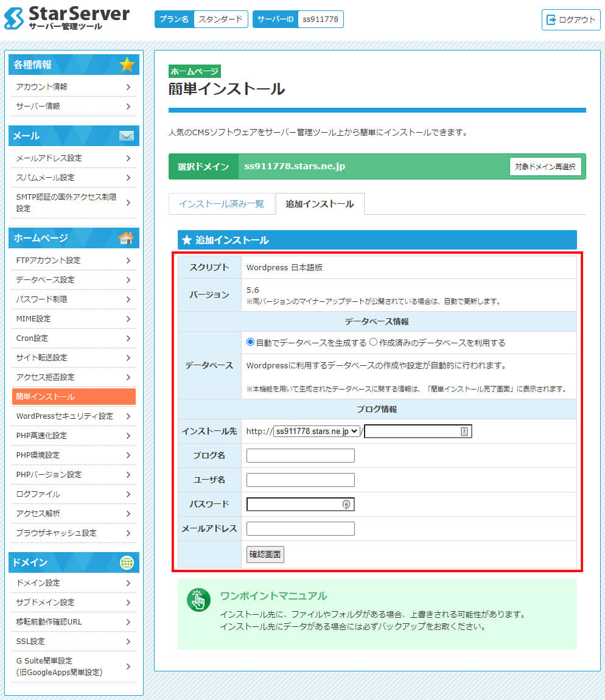
Task: Open PHPバージョン設定 menu item
Action: [x=74, y=475]
